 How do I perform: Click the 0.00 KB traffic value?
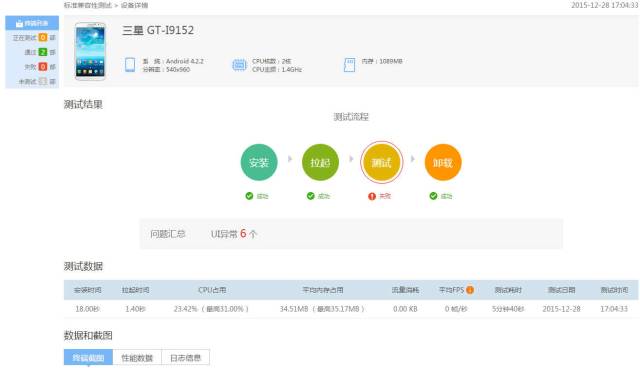click(x=405, y=309)
